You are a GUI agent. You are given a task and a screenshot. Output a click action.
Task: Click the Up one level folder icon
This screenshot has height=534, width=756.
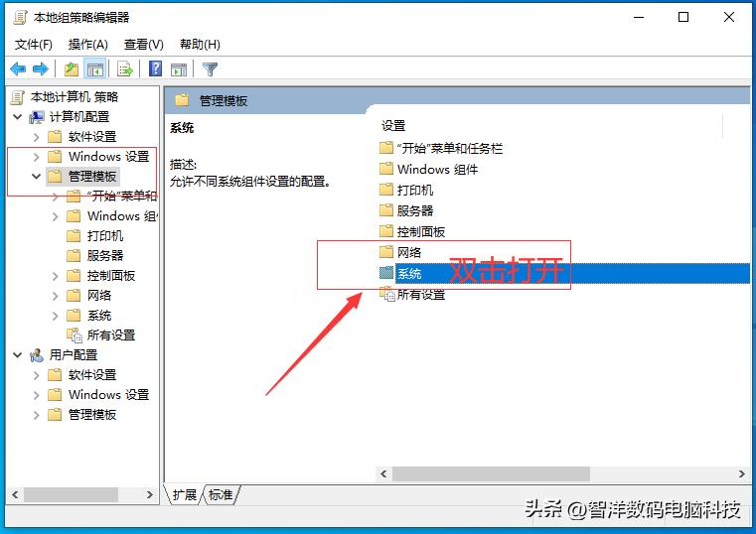(72, 69)
